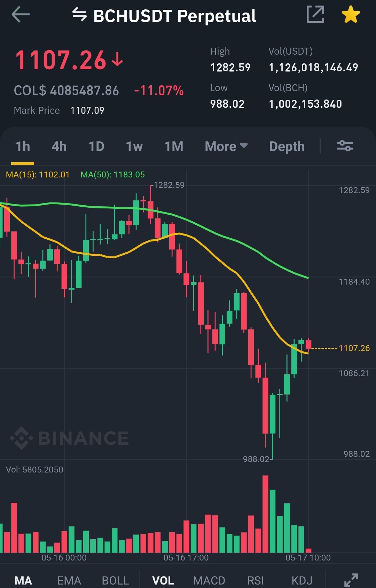
Task: Click BCHUSDT Perpetual pair title
Action: [174, 16]
